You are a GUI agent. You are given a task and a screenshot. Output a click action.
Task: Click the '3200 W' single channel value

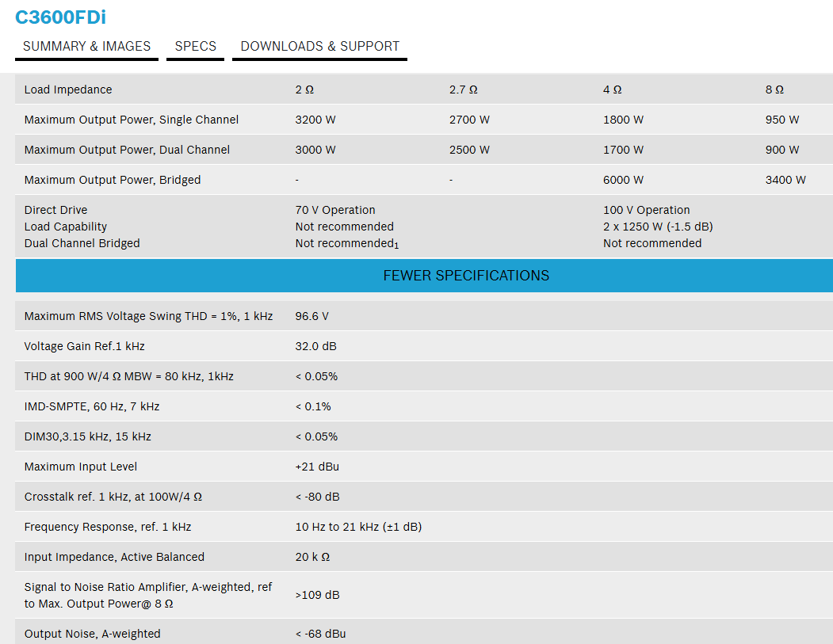click(315, 120)
